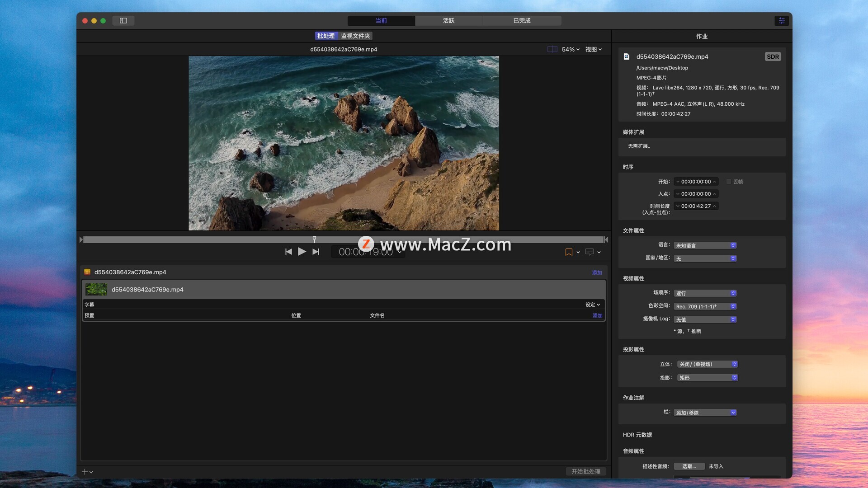
Task: Jump to previous frame start icon
Action: 288,252
